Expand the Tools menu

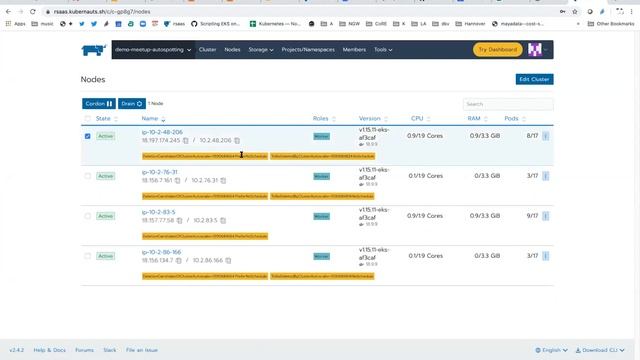coord(383,50)
